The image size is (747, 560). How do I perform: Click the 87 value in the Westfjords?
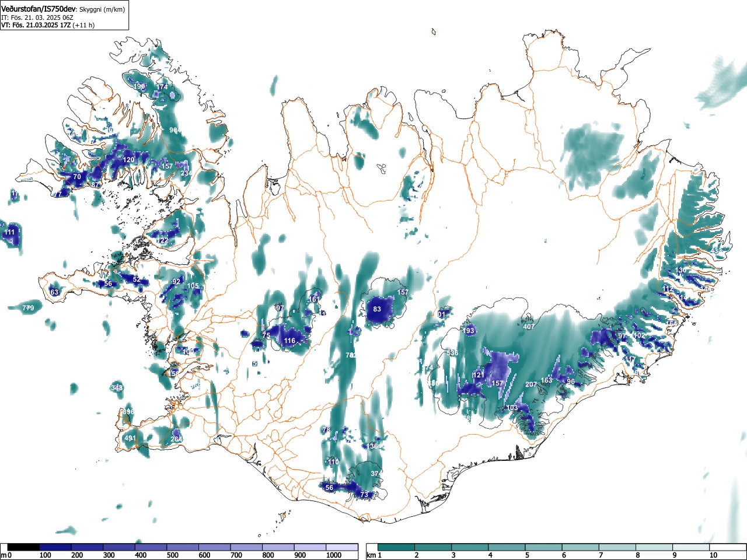point(96,185)
